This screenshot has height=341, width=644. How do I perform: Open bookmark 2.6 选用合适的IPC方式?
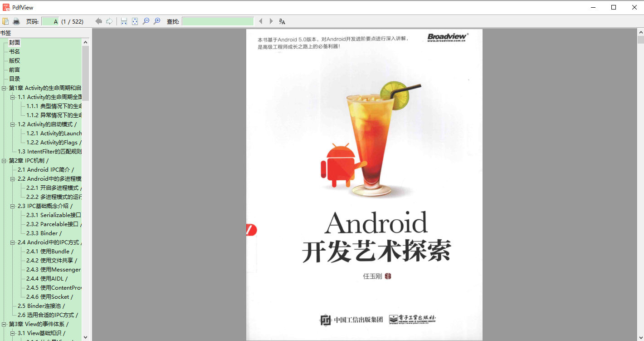(x=48, y=315)
